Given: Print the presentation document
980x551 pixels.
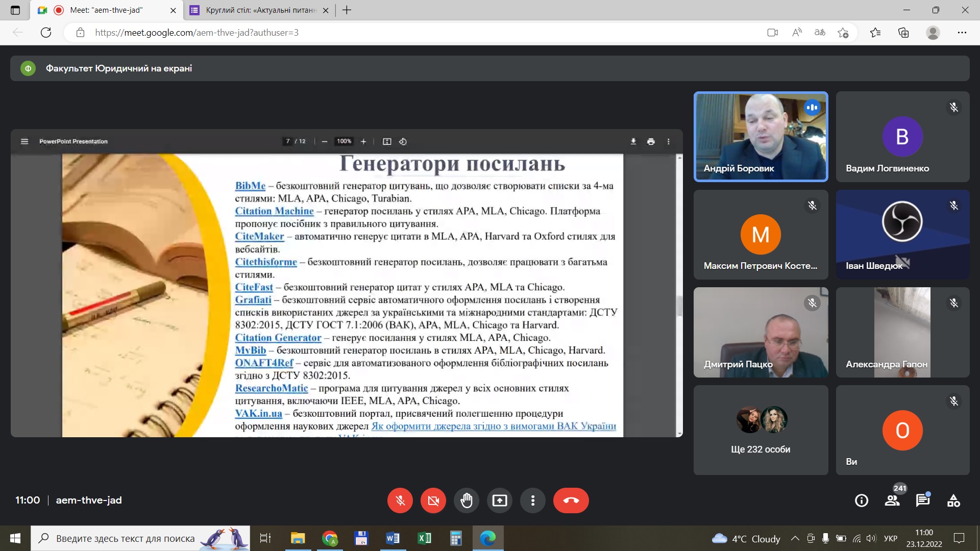Looking at the screenshot, I should 651,141.
